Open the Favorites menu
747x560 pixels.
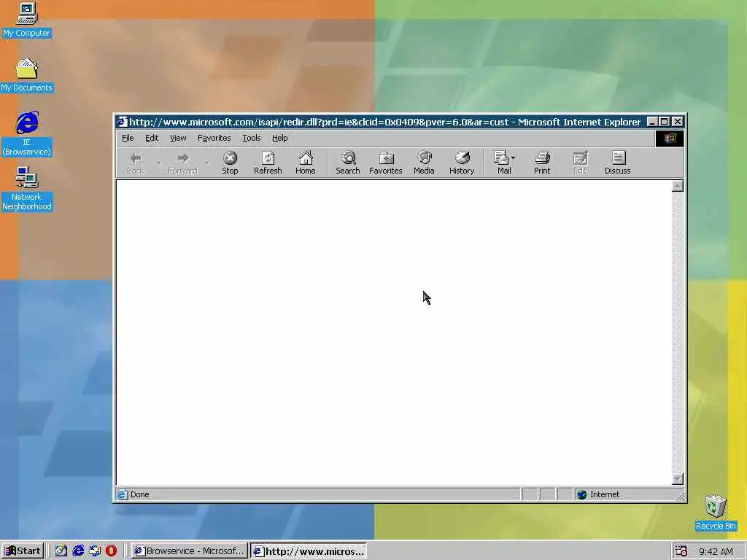pos(214,138)
